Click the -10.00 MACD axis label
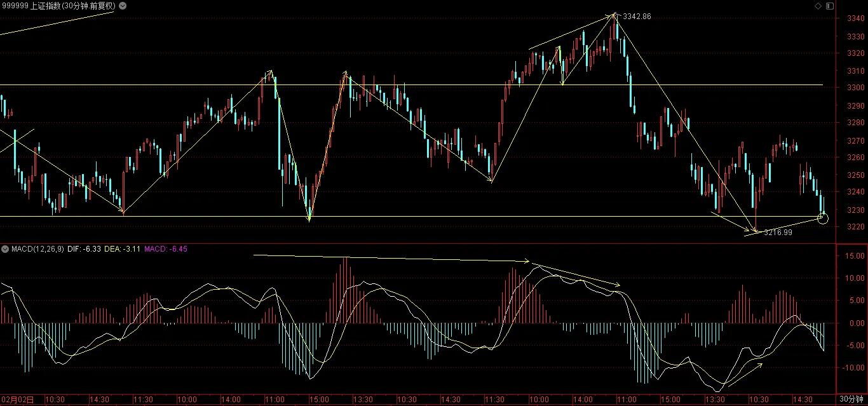The image size is (868, 406). [x=853, y=368]
